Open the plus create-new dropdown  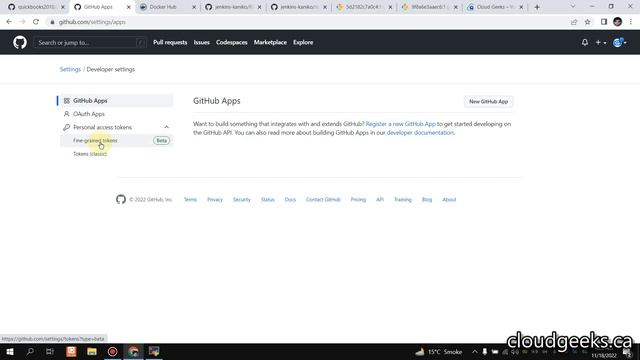click(600, 42)
